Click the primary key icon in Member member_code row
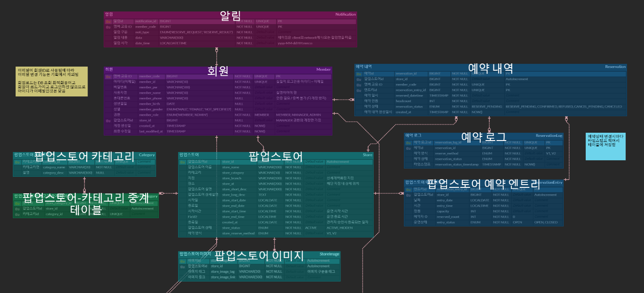Image resolution: width=644 pixels, height=293 pixels. 108,76
